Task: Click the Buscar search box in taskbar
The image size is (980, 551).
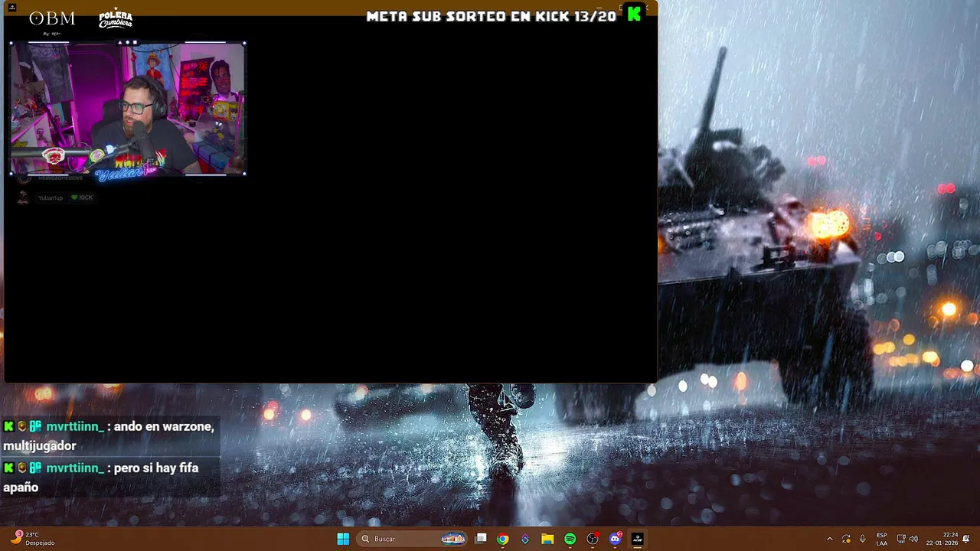Action: [413, 539]
